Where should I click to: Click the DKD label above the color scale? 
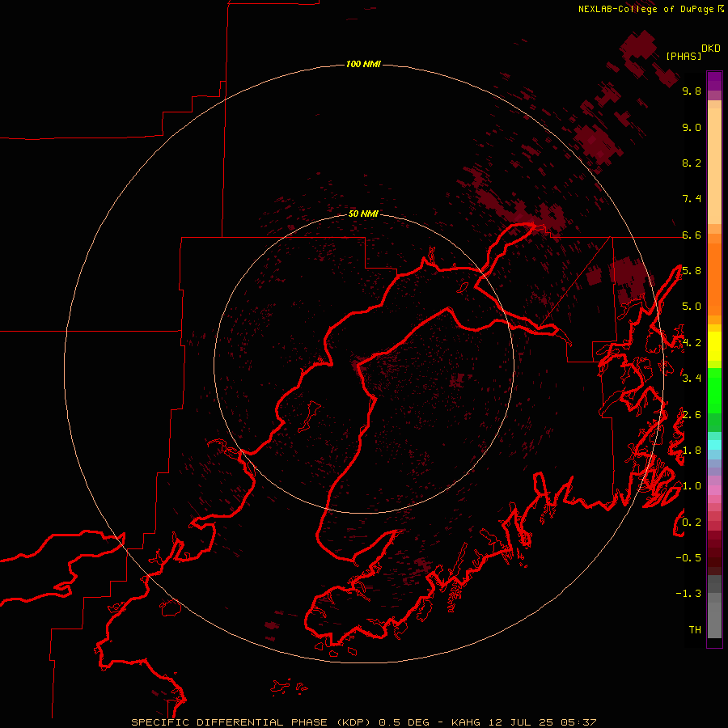[x=711, y=49]
